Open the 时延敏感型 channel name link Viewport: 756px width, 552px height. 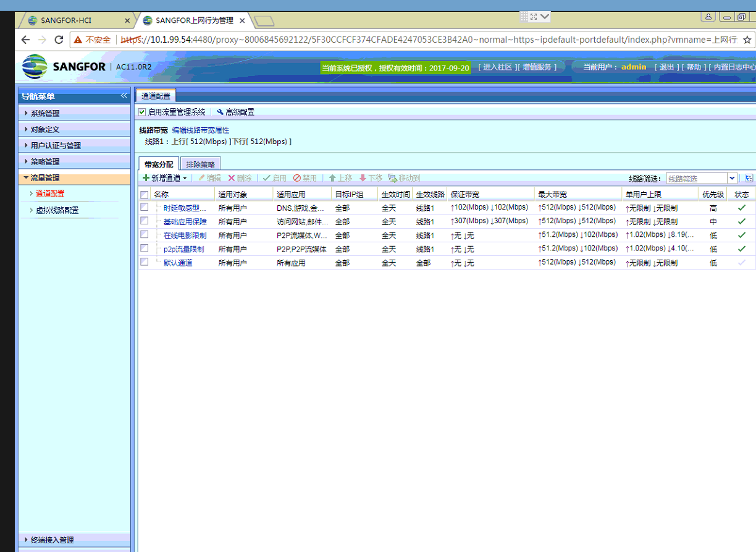(x=185, y=208)
